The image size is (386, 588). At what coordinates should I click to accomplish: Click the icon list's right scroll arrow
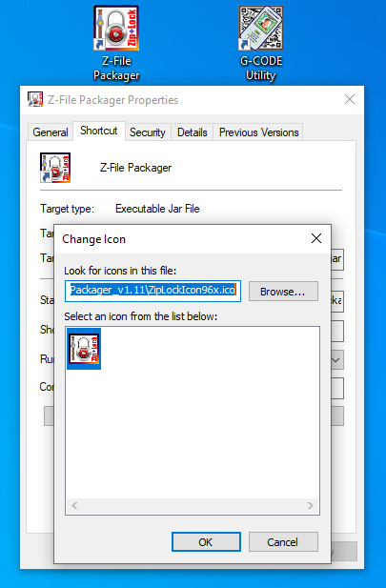click(311, 505)
